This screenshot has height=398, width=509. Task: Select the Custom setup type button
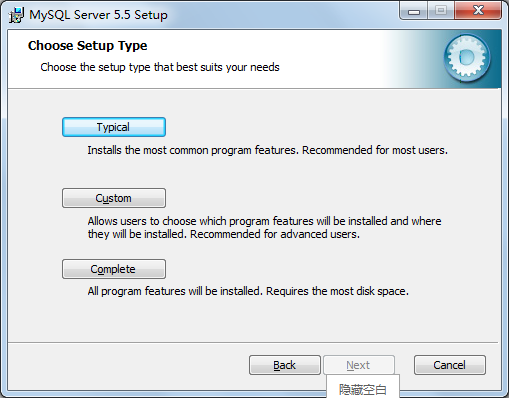pyautogui.click(x=114, y=198)
